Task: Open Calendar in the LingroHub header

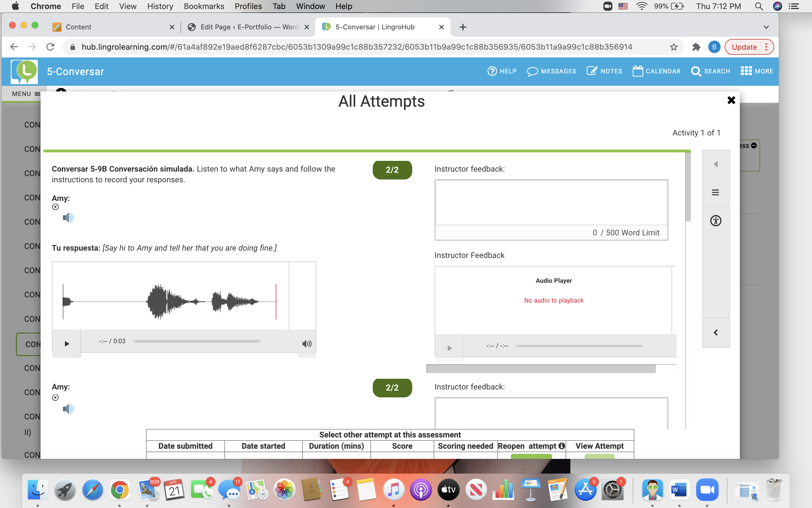Action: 656,71
